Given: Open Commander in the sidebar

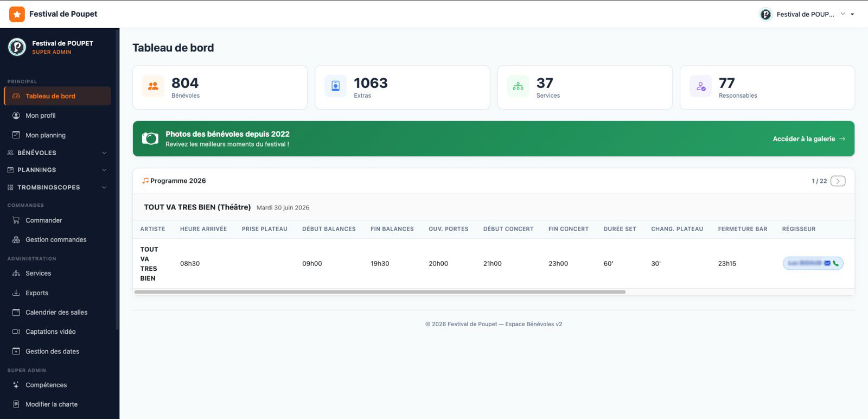Looking at the screenshot, I should point(58,220).
